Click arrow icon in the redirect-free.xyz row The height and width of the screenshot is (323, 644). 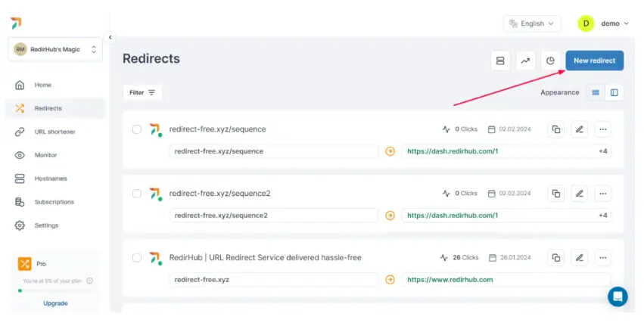[x=390, y=279]
